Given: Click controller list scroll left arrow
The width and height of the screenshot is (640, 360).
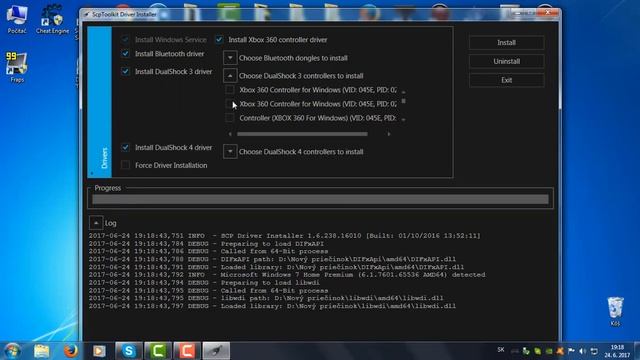Looking at the screenshot, I should pyautogui.click(x=230, y=134).
